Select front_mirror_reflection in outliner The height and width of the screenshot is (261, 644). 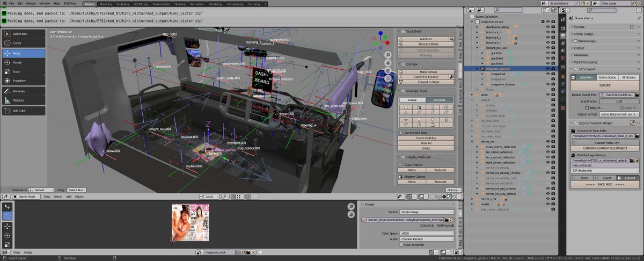tap(500, 162)
